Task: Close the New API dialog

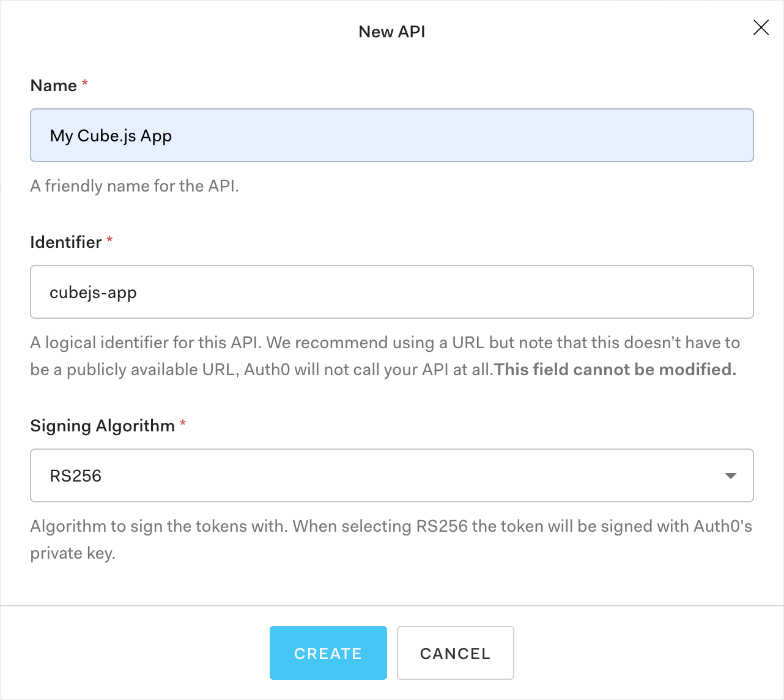Action: coord(761,28)
